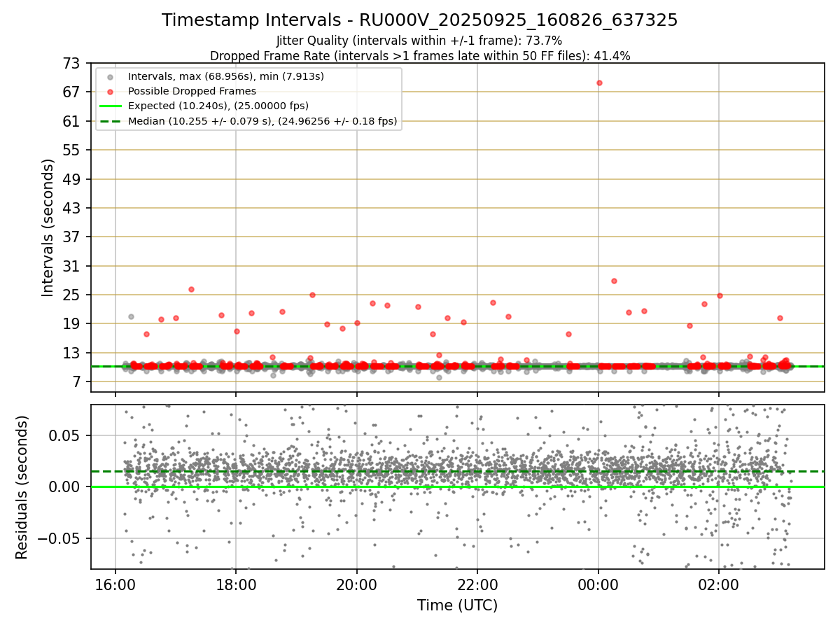Click the '55' y-axis tick label
840x630 pixels.
pyautogui.click(x=73, y=150)
